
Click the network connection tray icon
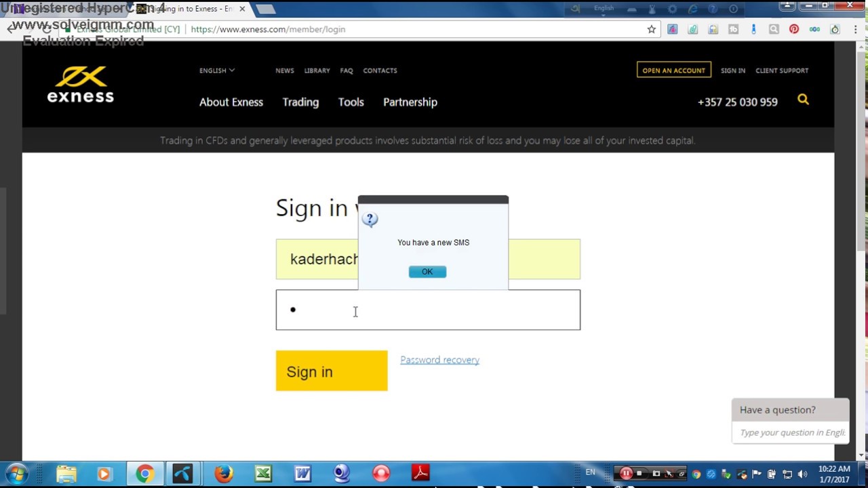(x=787, y=474)
